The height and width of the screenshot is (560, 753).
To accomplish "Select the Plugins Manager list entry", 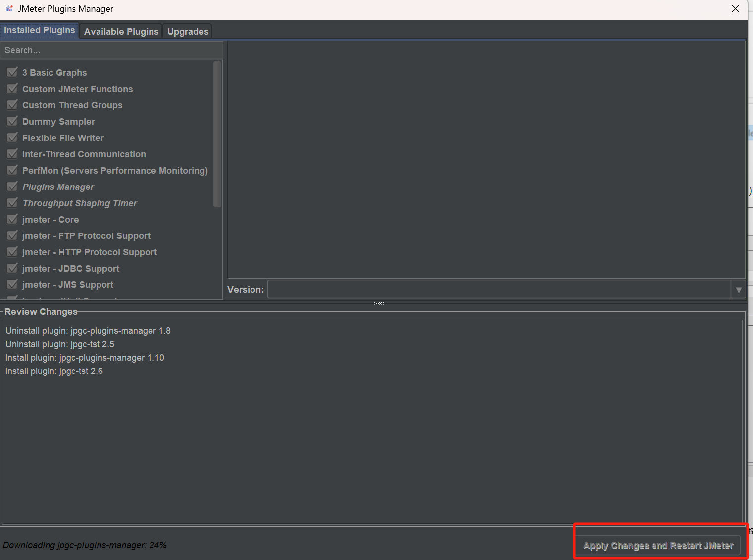I will click(58, 187).
